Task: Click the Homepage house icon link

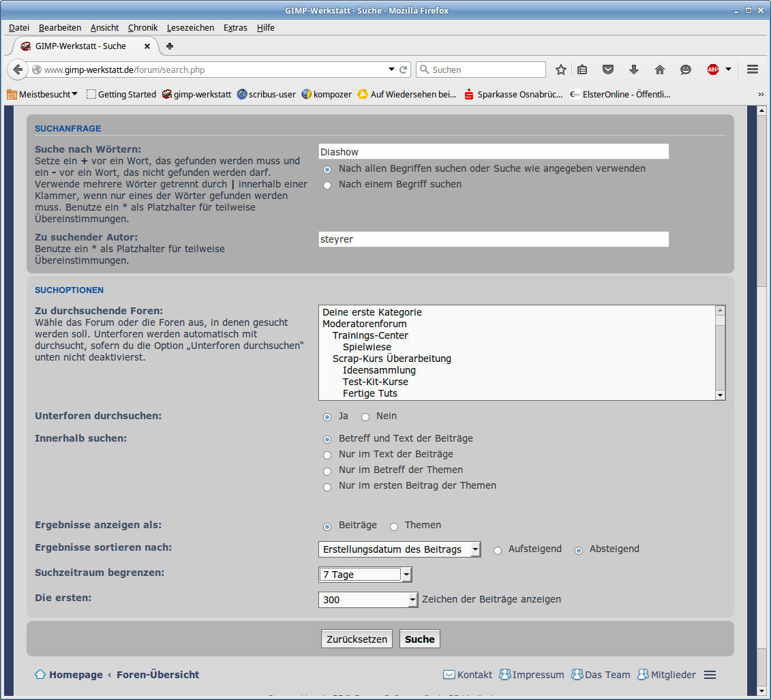Action: (40, 674)
